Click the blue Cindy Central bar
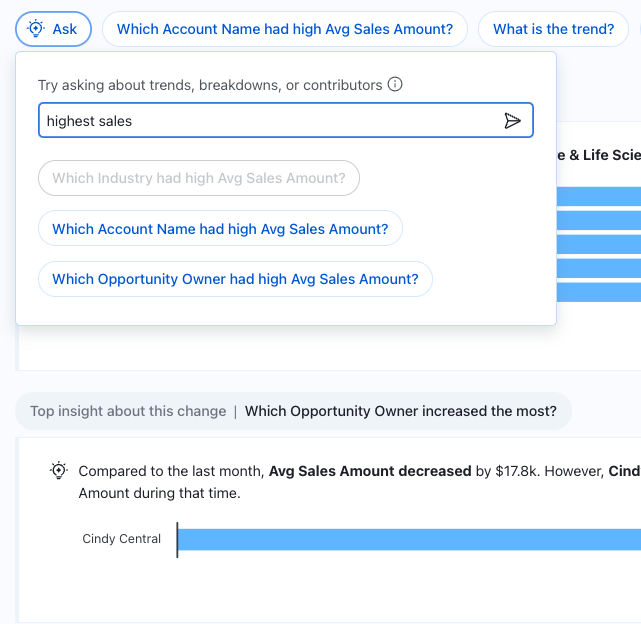Viewport: 641px width, 624px height. [x=409, y=539]
